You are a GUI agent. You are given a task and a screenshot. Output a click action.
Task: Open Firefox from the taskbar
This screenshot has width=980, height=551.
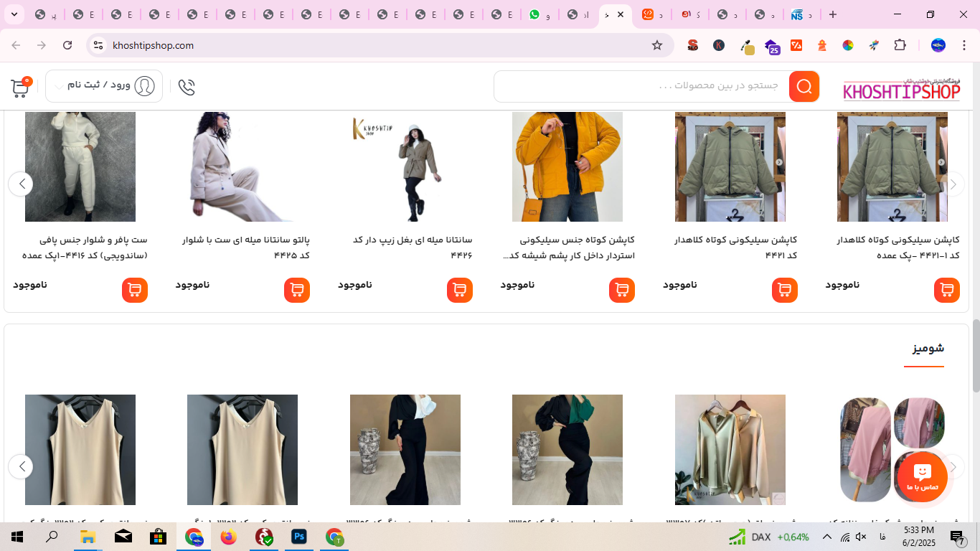point(229,537)
